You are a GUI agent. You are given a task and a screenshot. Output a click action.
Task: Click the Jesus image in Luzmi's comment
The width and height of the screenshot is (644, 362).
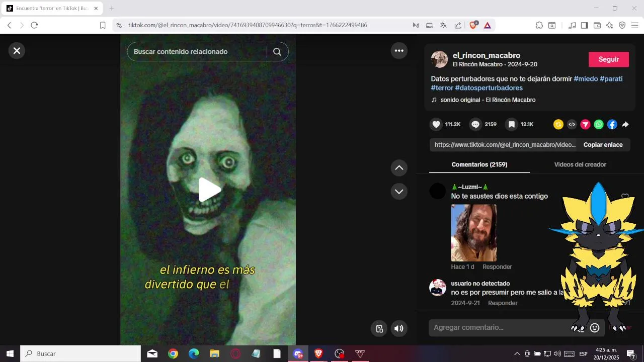tap(473, 233)
